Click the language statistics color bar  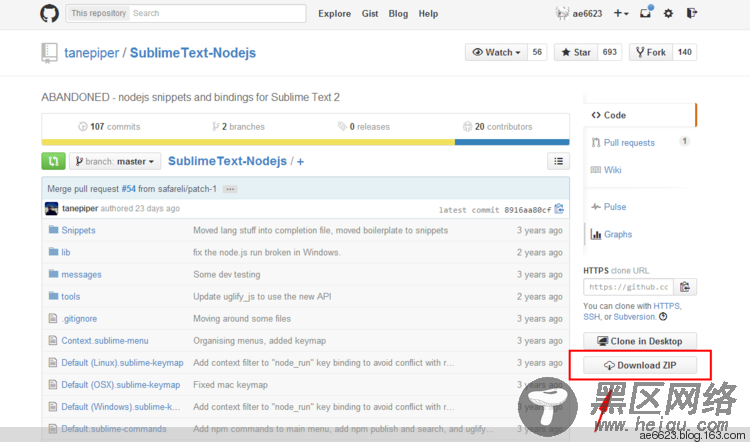click(x=305, y=142)
